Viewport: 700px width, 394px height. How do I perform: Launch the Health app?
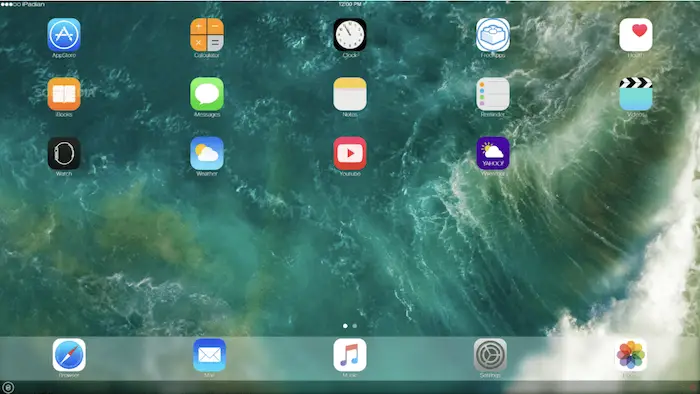(x=636, y=35)
